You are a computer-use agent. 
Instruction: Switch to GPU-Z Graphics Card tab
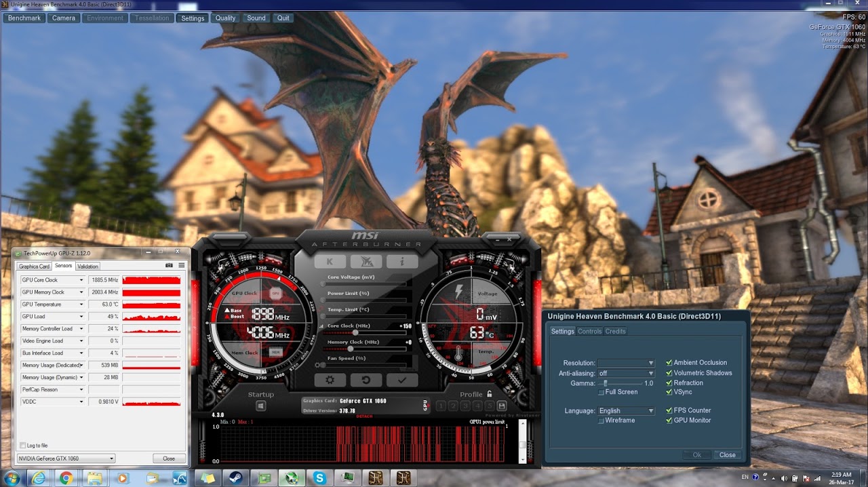34,267
